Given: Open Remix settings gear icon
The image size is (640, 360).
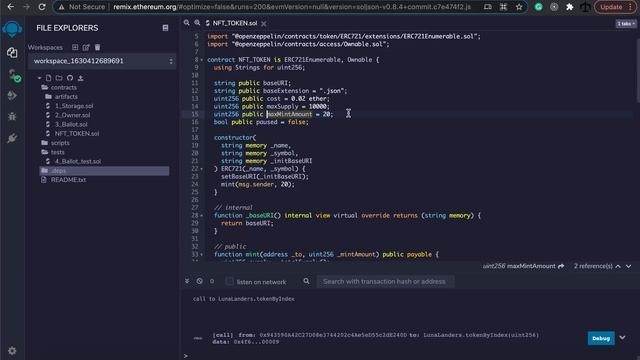Looking at the screenshot, I should click(x=12, y=351).
